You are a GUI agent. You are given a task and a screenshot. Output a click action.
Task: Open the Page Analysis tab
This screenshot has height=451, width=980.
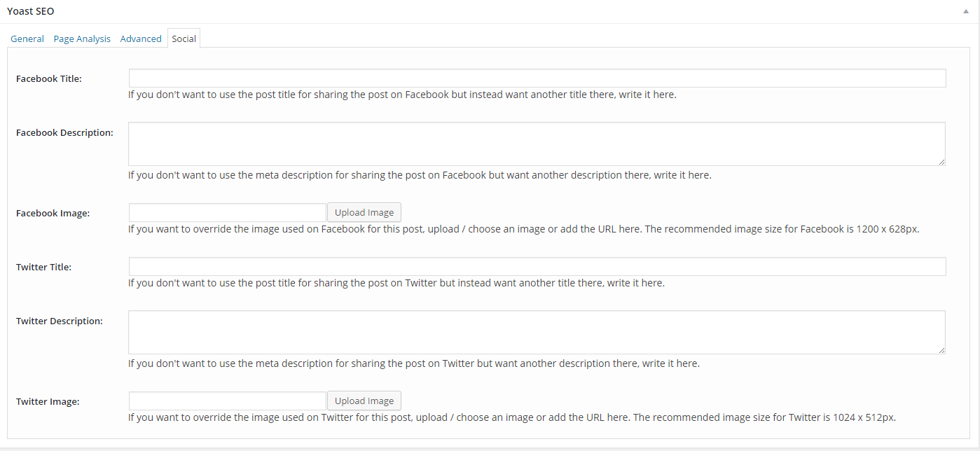[x=81, y=39]
